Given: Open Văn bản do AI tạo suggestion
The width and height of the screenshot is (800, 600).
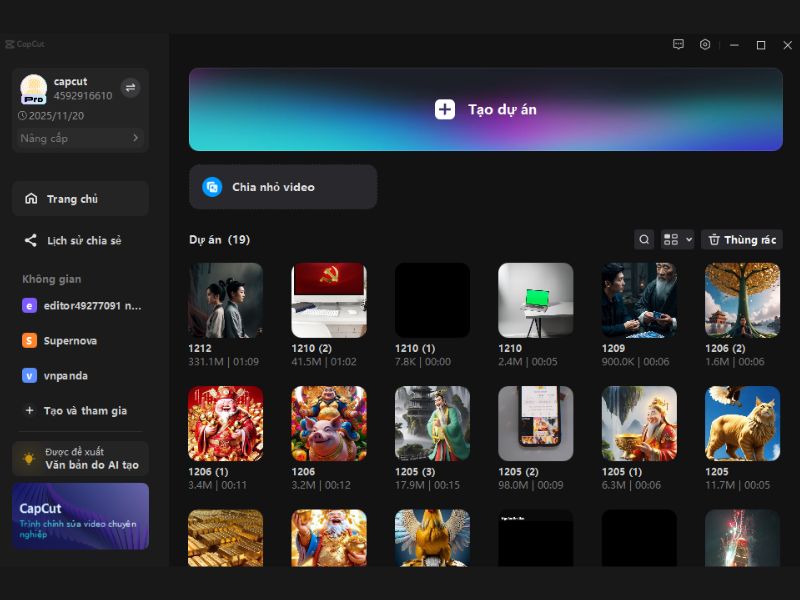Looking at the screenshot, I should point(80,458).
